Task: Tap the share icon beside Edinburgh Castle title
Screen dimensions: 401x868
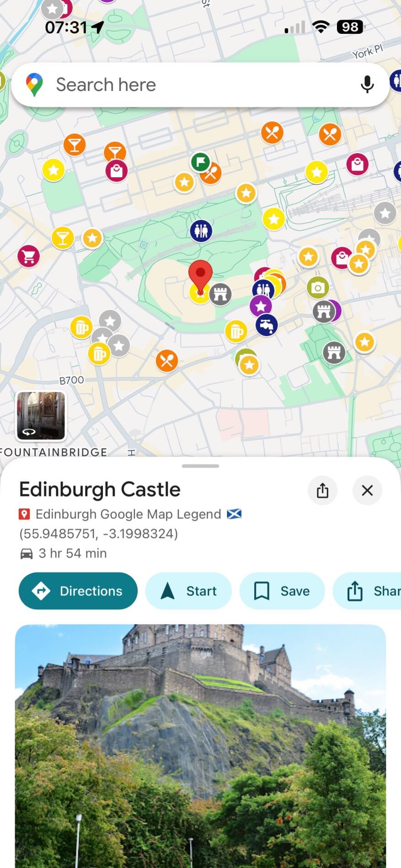Action: pyautogui.click(x=323, y=490)
